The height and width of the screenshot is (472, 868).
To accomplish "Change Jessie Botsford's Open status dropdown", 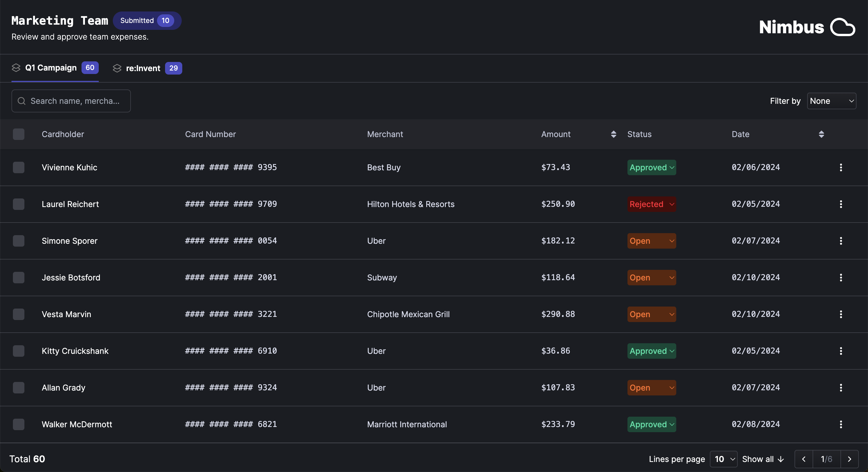I will (651, 277).
